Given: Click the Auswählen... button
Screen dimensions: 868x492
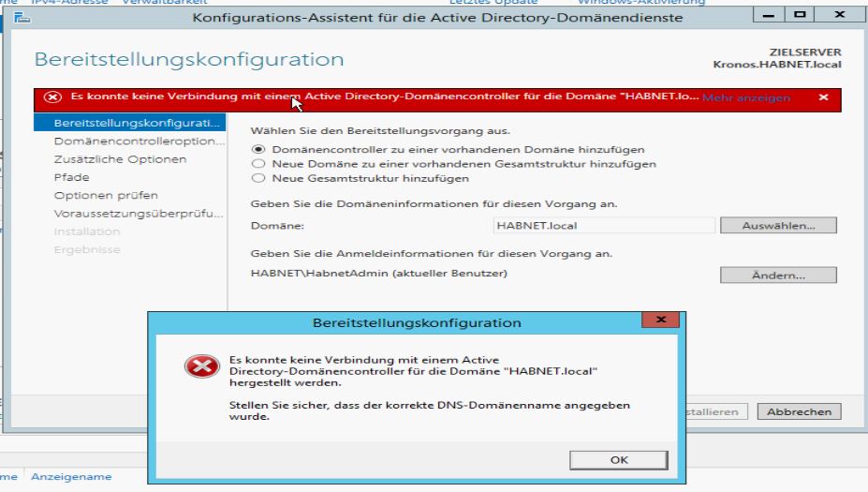Looking at the screenshot, I should (x=778, y=226).
